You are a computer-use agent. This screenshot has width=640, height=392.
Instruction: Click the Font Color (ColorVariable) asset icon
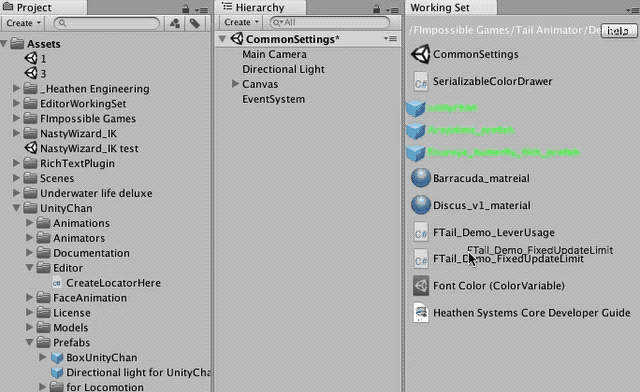click(421, 285)
